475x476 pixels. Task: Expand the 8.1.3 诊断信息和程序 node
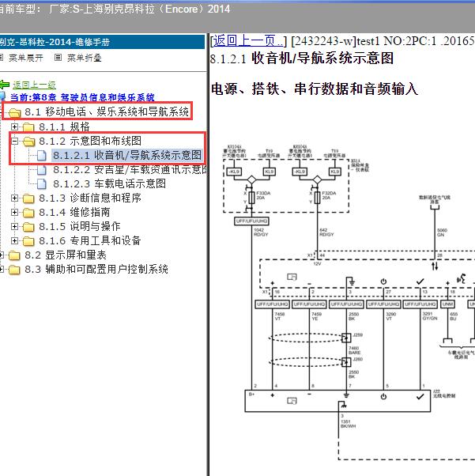[14, 198]
